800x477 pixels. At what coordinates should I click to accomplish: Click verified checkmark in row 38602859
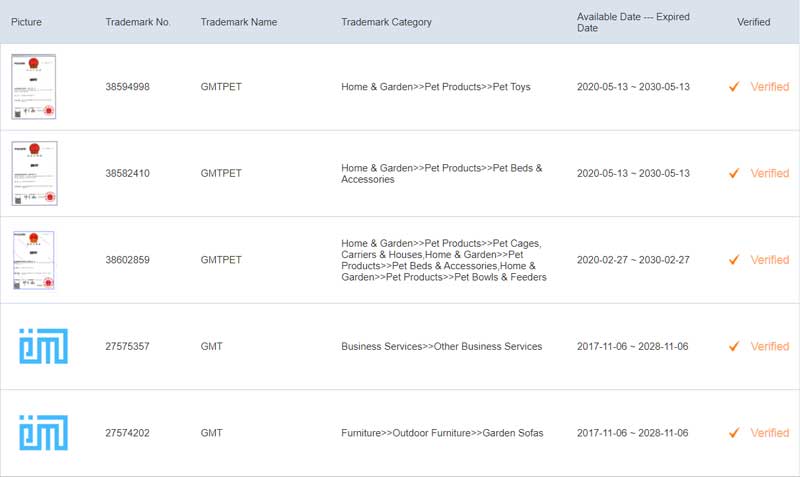click(734, 260)
